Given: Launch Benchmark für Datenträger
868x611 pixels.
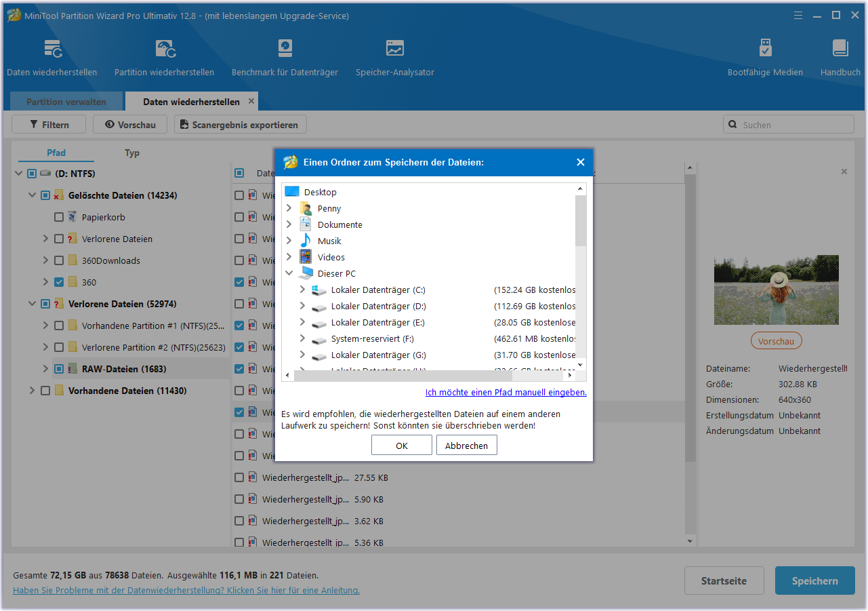Looking at the screenshot, I should click(285, 49).
